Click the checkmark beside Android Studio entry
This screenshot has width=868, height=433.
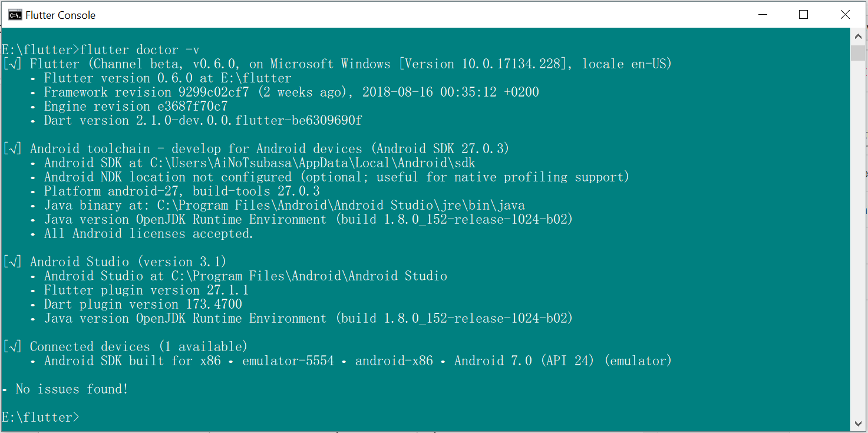pyautogui.click(x=12, y=261)
